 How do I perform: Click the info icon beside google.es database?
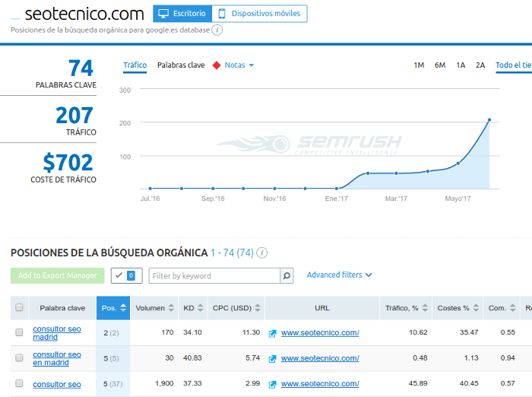coord(217,30)
